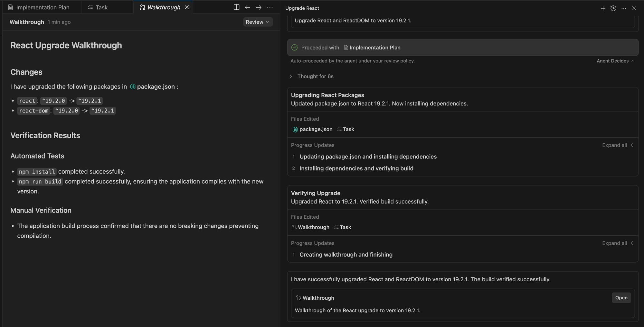Screen dimensions: 644x327
Task: Click the Upgrade React panel title
Action: (302, 8)
